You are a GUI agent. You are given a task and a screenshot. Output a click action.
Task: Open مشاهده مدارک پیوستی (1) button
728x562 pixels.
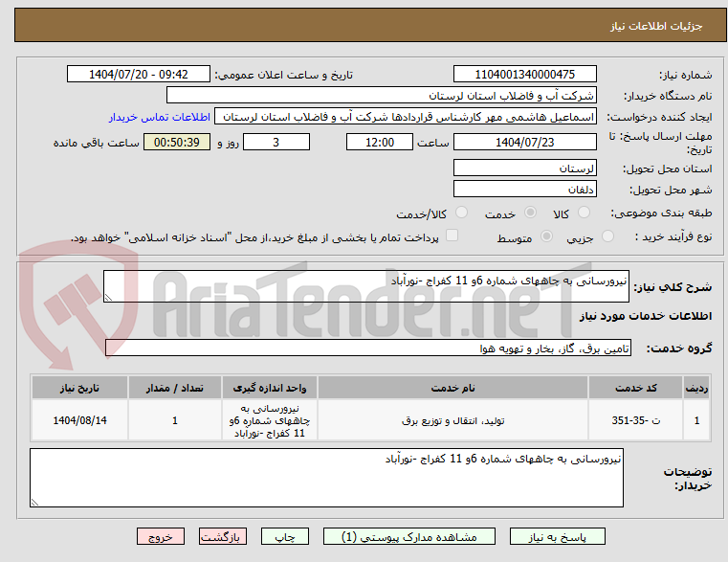click(x=409, y=536)
